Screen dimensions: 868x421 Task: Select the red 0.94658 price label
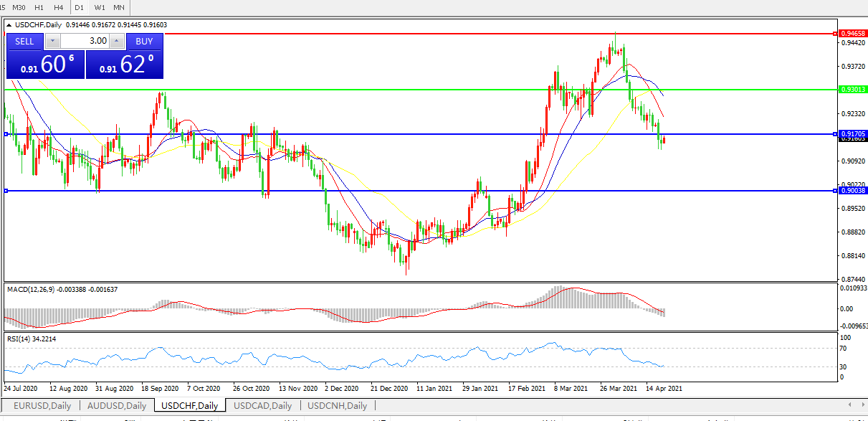(853, 34)
